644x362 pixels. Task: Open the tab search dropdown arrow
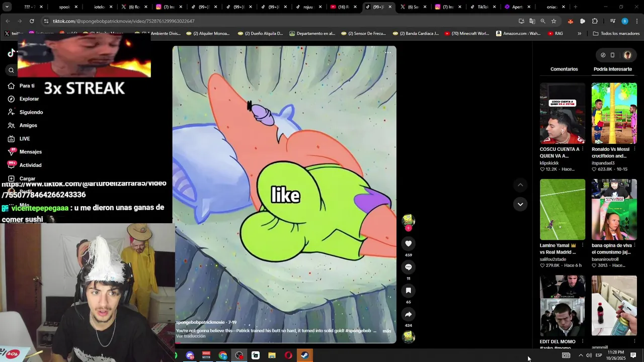tap(7, 7)
